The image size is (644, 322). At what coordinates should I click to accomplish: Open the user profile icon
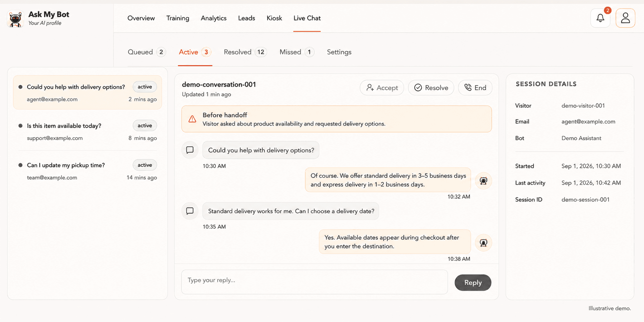click(x=625, y=18)
